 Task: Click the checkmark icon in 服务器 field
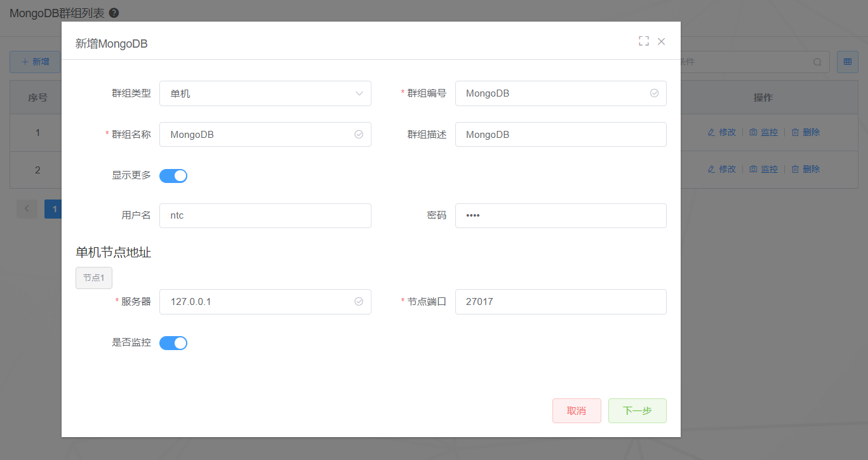[x=359, y=302]
